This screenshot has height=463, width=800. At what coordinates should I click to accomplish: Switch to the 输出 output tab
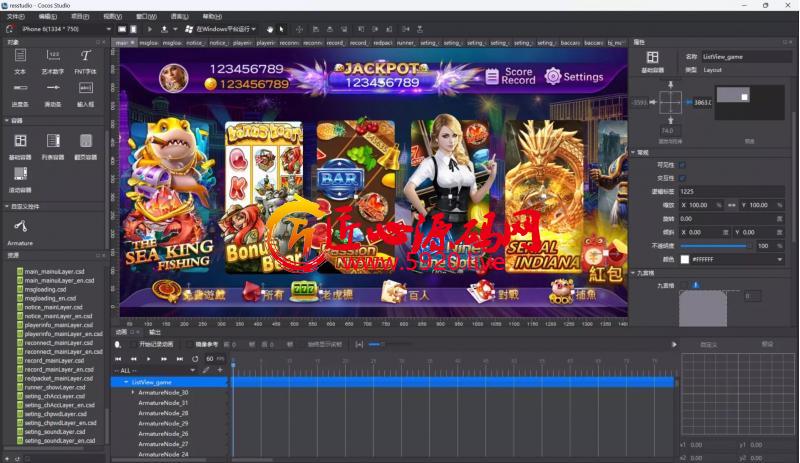pos(155,332)
